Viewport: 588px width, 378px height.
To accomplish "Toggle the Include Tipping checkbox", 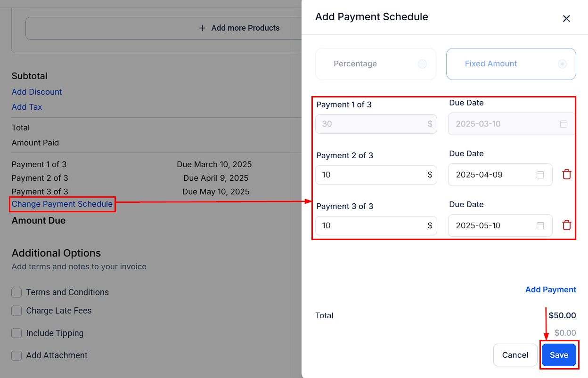I will tap(17, 333).
